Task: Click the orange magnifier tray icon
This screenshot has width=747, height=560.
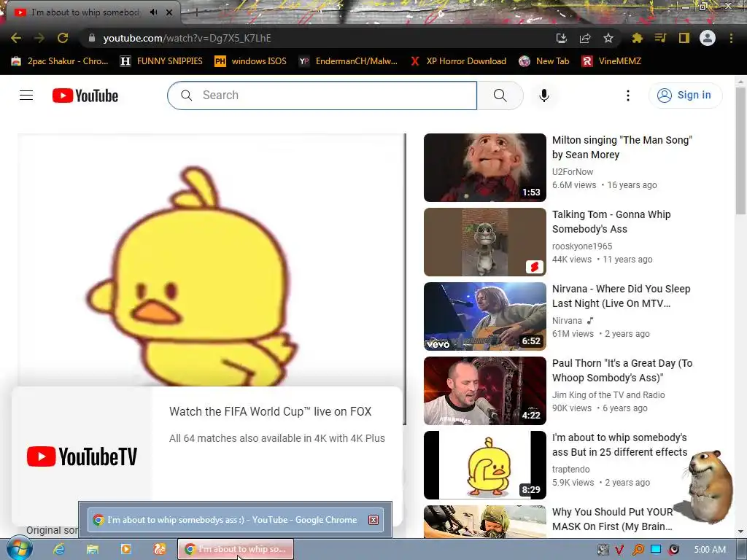Action: 638,550
